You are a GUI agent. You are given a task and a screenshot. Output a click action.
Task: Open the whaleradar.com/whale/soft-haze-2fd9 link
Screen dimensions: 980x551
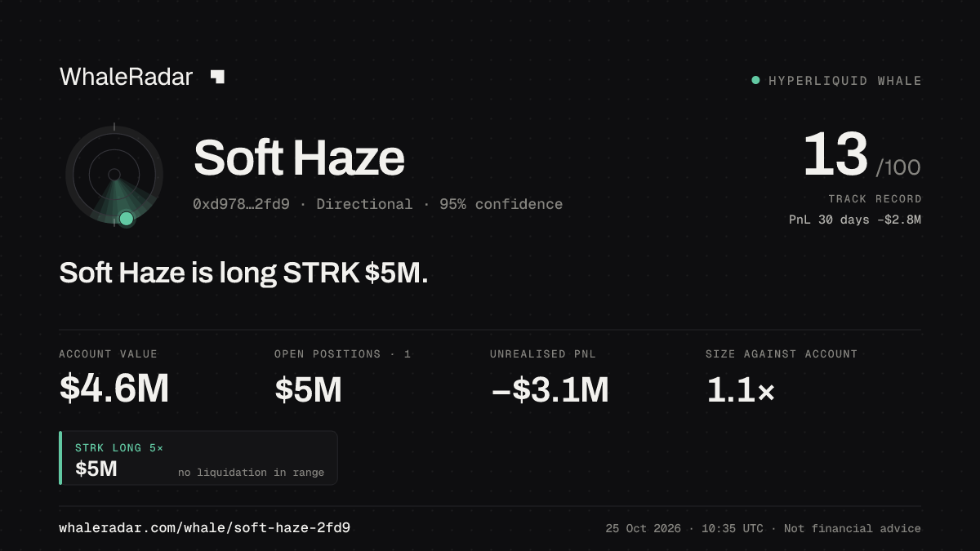click(205, 528)
